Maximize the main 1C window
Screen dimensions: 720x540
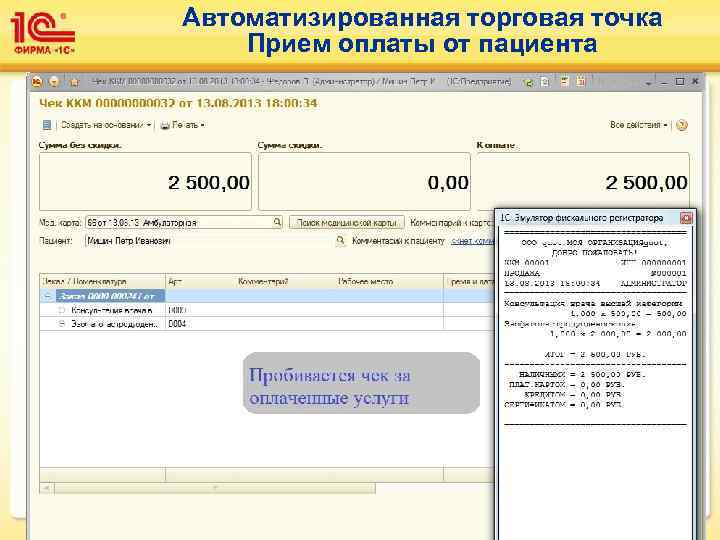(x=680, y=82)
